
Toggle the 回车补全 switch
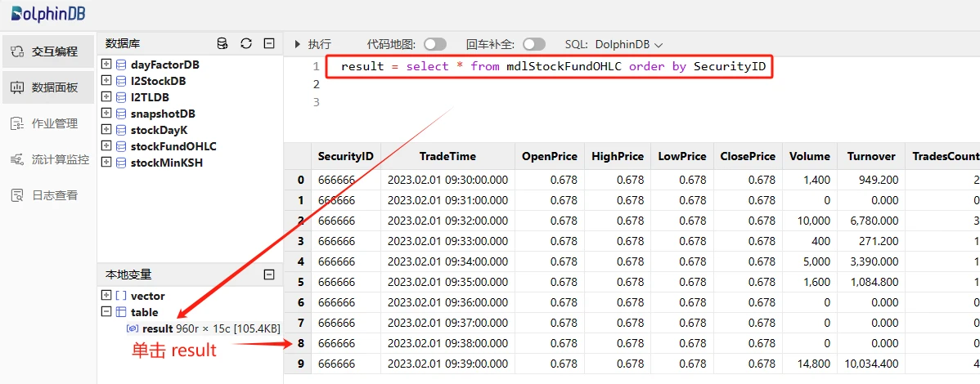[533, 44]
